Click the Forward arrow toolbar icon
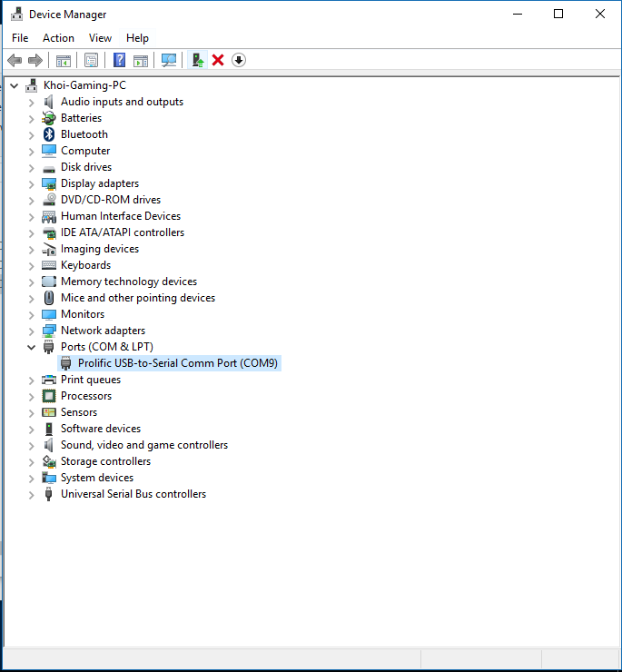The width and height of the screenshot is (622, 672). pos(35,61)
